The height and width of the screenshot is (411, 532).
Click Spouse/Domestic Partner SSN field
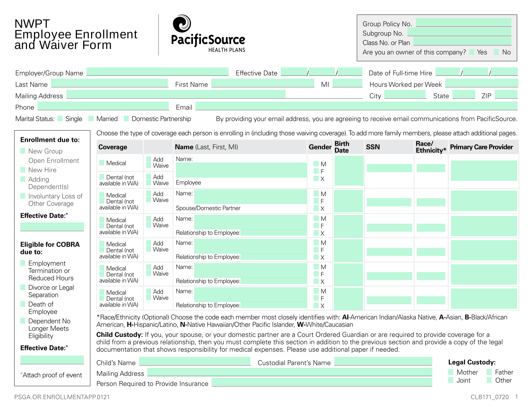tap(389, 202)
